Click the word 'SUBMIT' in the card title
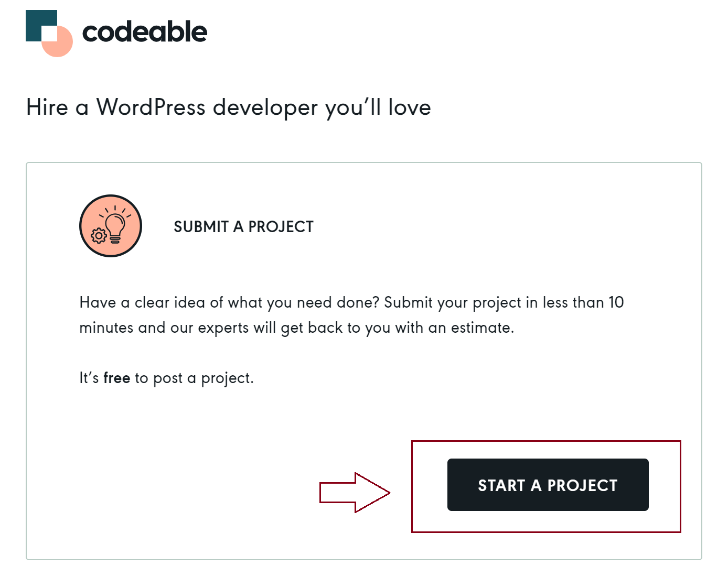728x588 pixels. tap(201, 227)
